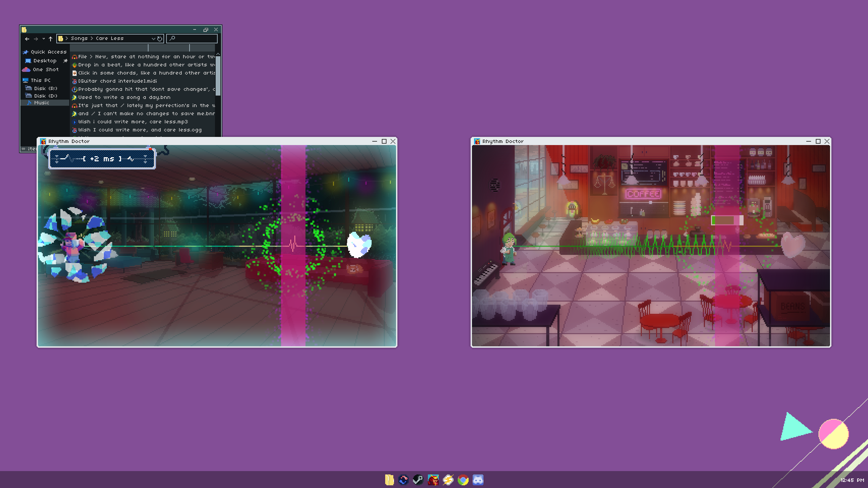Click the icon of 'Drop in a beat' file

[x=75, y=65]
